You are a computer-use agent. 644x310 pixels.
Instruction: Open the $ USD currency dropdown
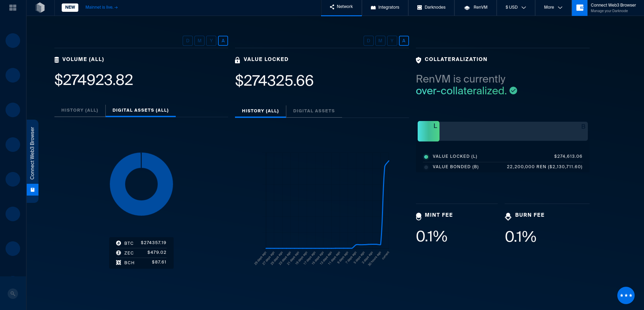(x=516, y=8)
